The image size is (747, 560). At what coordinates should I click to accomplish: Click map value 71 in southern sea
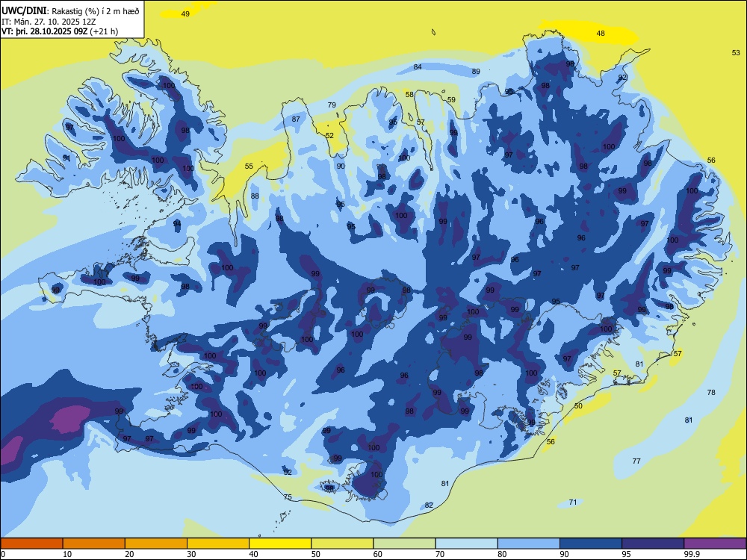tap(573, 502)
